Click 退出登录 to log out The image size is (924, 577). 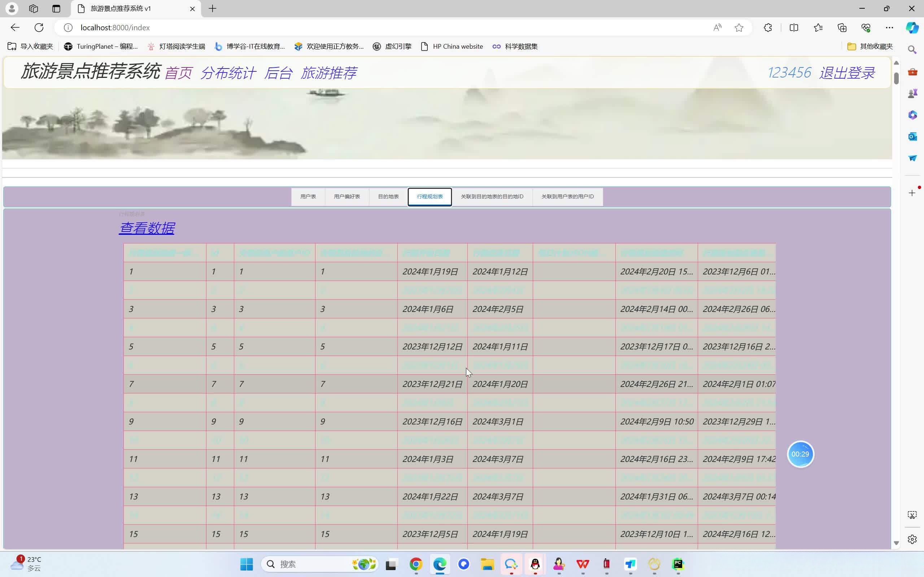coord(846,73)
